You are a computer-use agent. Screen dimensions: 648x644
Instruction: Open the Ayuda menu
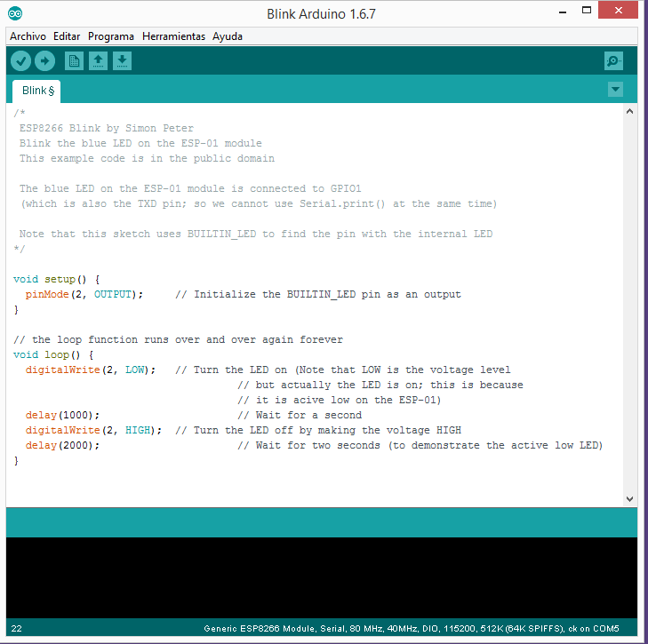click(x=228, y=36)
